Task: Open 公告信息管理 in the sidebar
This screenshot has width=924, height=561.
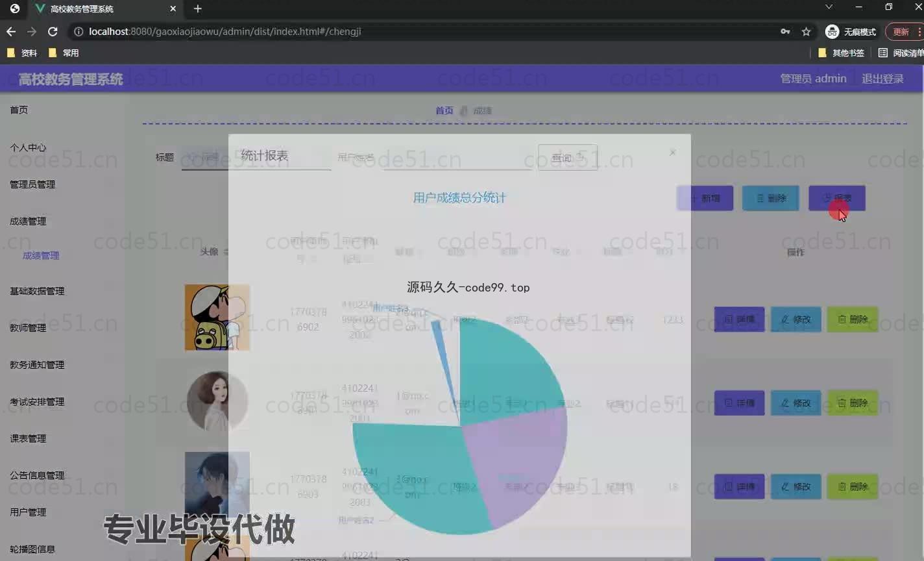Action: tap(37, 475)
